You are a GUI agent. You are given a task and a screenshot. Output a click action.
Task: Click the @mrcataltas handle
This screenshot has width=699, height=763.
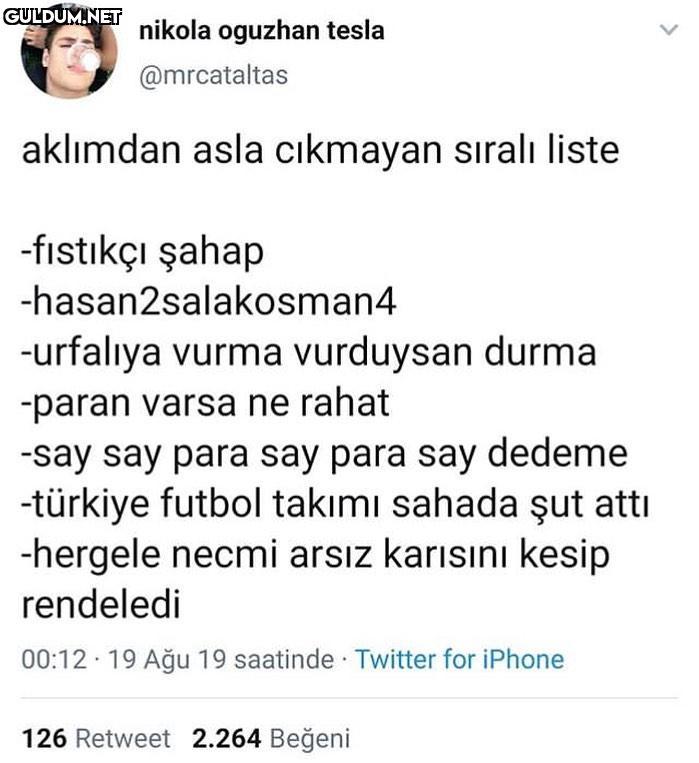coord(213,75)
